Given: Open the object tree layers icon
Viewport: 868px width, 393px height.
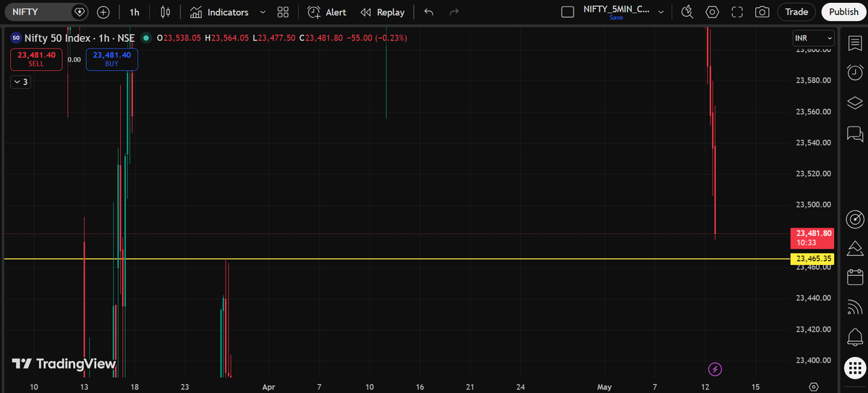Looking at the screenshot, I should pyautogui.click(x=854, y=103).
